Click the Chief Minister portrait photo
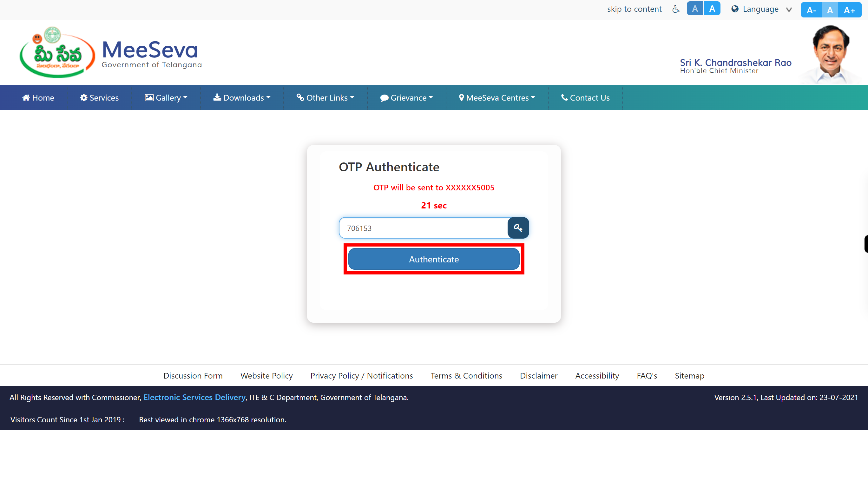Image resolution: width=868 pixels, height=488 pixels. 831,54
